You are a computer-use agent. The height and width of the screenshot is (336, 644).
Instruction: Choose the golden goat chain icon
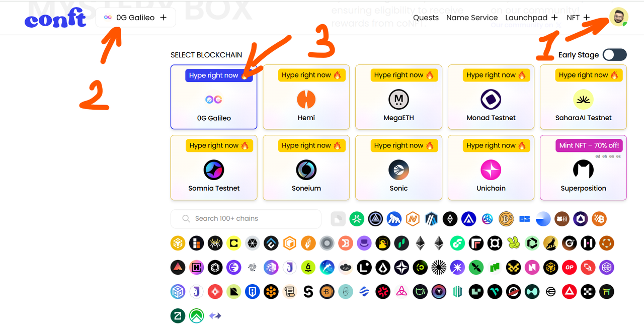click(550, 243)
